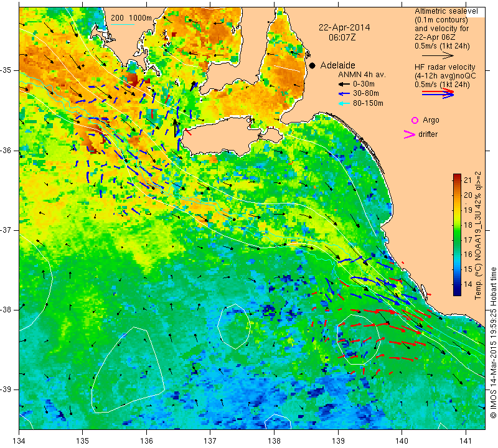Viewport: 498px width, 448px height.
Task: Click the '0-30m' legend label
Action: click(x=364, y=84)
